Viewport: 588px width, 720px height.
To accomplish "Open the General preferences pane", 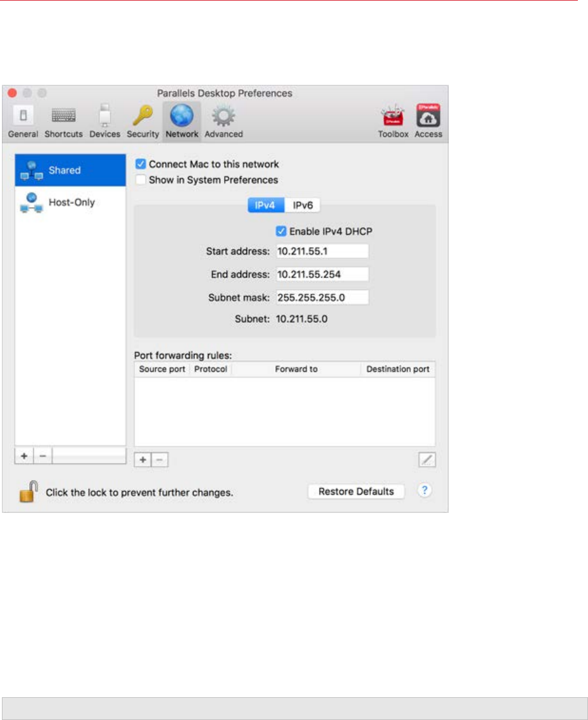I will point(23,122).
